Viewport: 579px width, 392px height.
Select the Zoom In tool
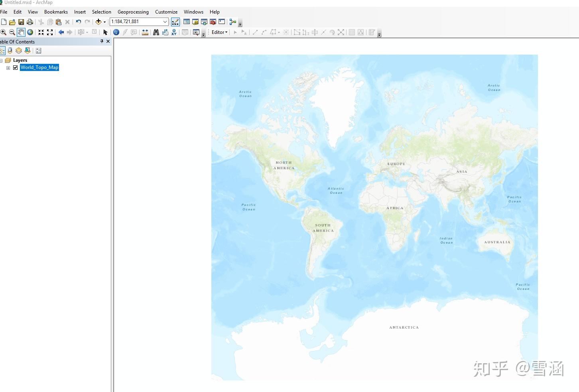tap(3, 32)
